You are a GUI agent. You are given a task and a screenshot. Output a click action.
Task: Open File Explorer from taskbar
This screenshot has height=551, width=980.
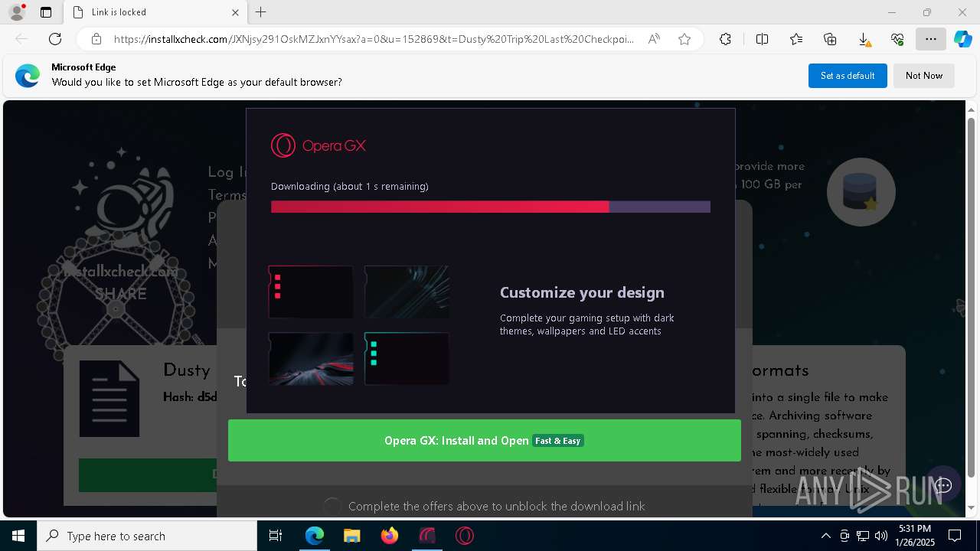[x=351, y=536]
